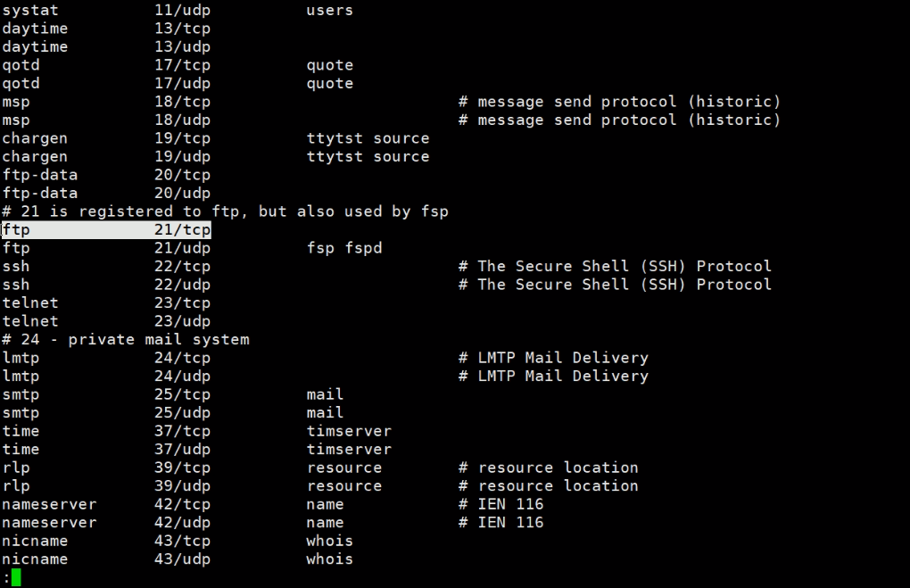Click the highlighted ftp 21/tcp line
Screen dimensions: 910x588
pos(106,229)
